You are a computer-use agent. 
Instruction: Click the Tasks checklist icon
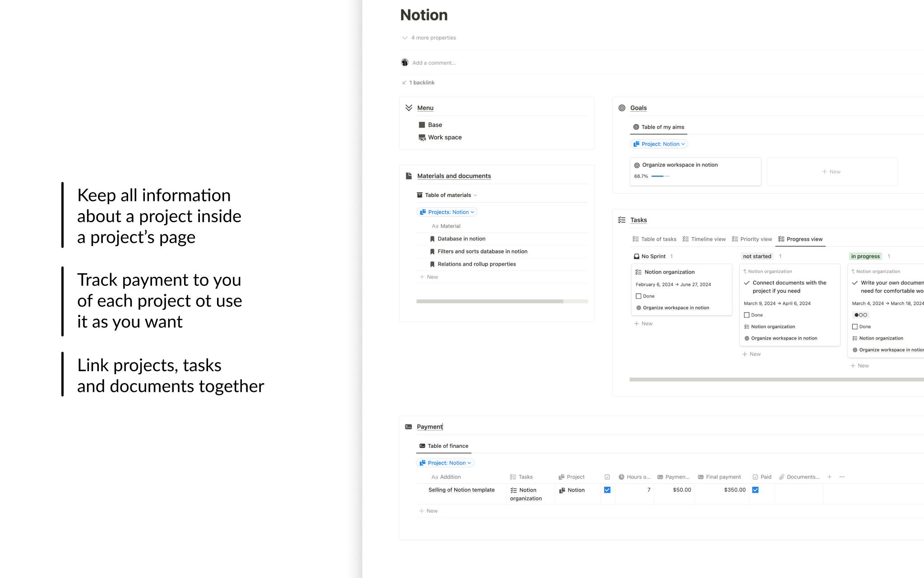tap(621, 220)
